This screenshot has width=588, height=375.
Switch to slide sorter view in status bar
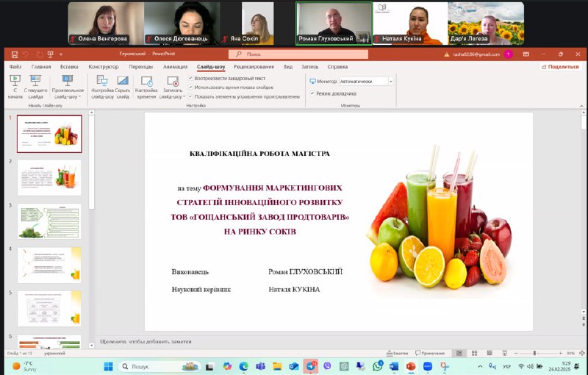coord(475,353)
